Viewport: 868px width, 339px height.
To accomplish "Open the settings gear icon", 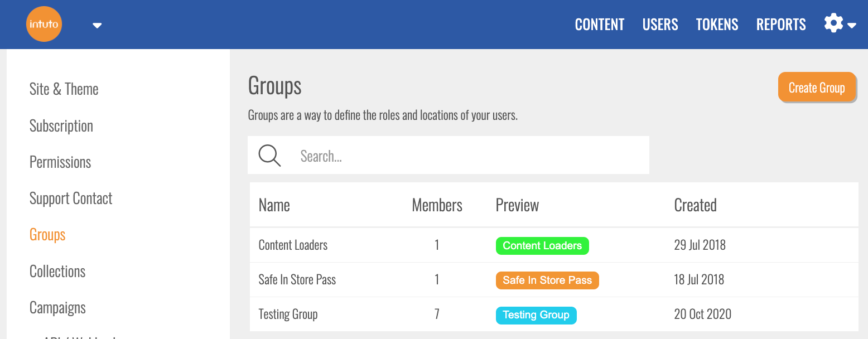I will tap(833, 24).
